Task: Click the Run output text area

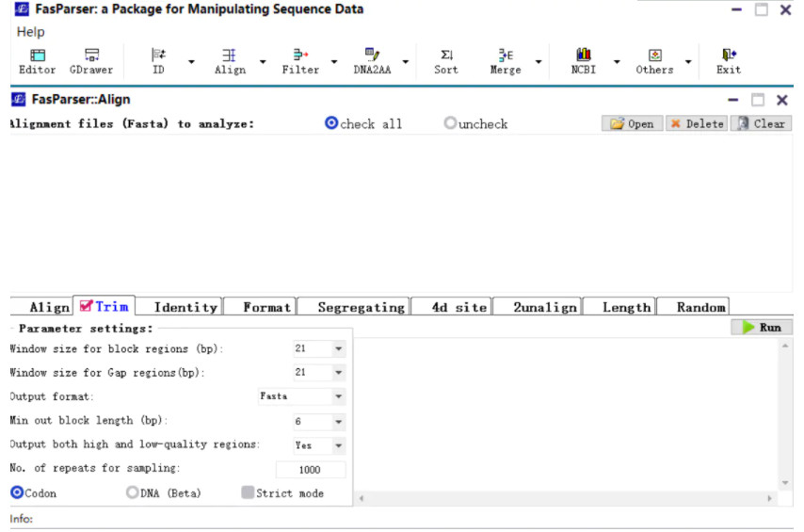Action: (567, 414)
